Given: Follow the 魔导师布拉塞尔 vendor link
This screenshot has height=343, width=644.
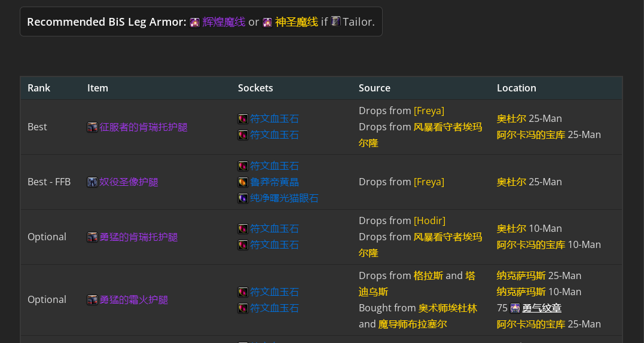Looking at the screenshot, I should [413, 324].
